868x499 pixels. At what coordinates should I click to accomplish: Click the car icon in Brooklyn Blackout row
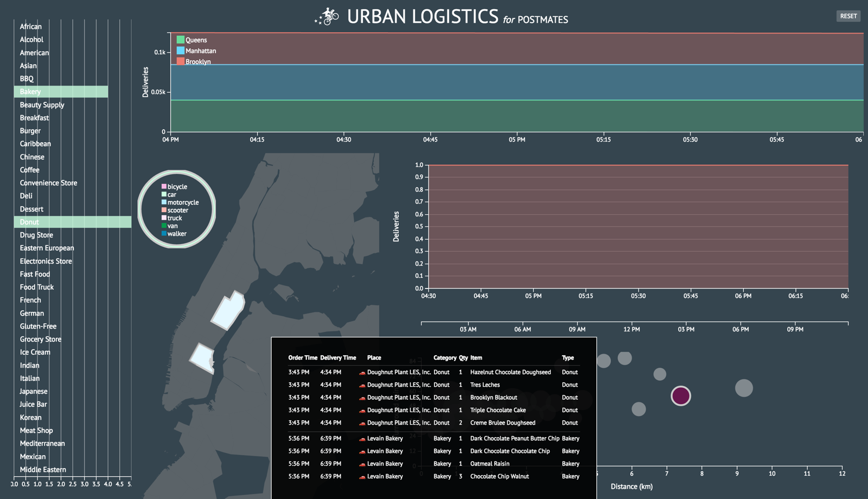362,398
